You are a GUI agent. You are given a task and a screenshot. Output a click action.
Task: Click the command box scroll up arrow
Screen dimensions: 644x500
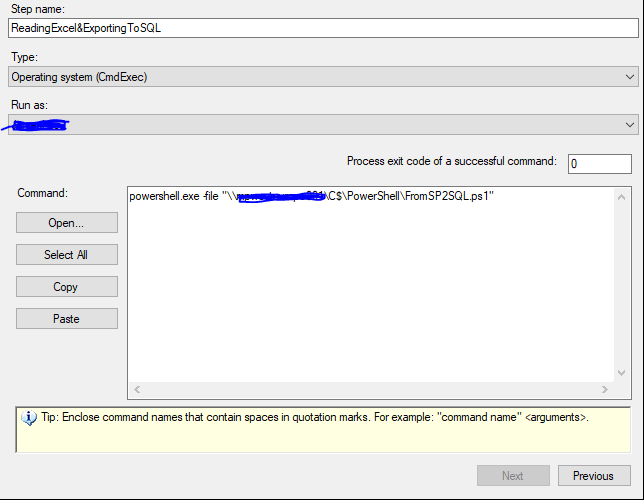coord(621,197)
